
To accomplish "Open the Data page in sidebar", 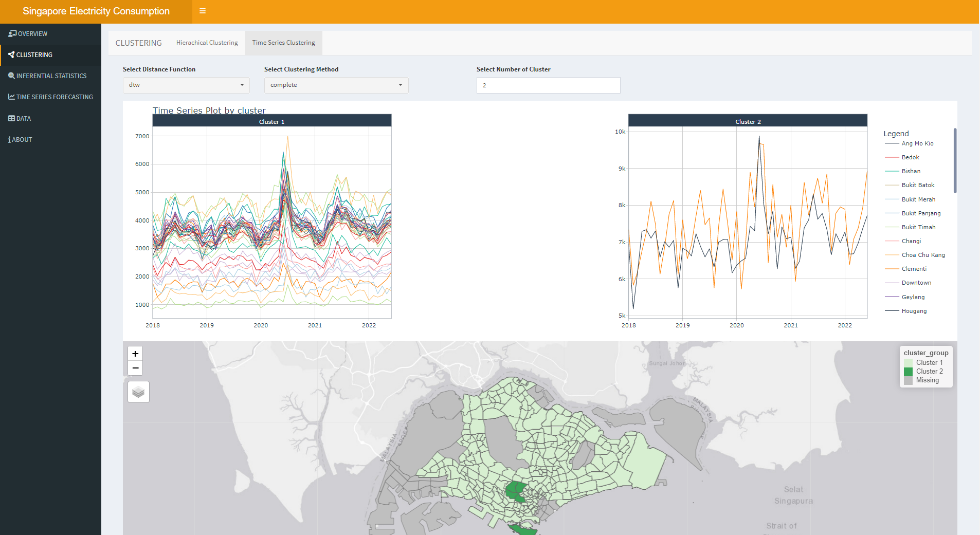I will (23, 119).
